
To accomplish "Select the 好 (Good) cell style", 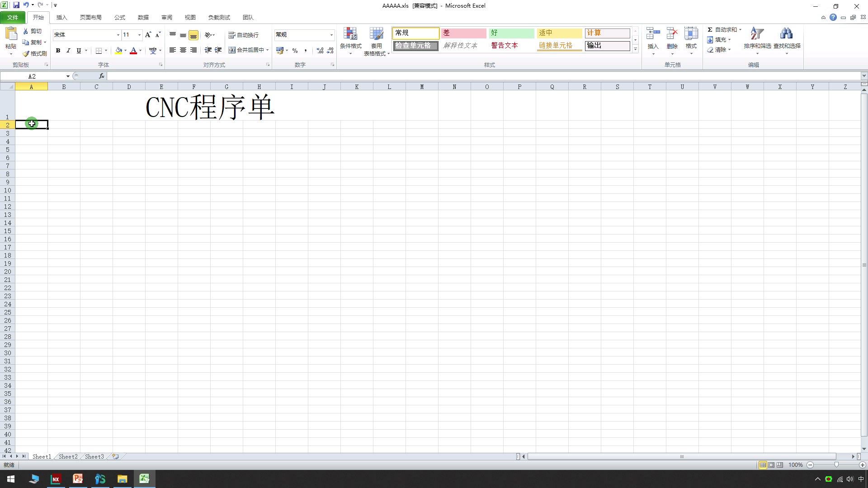I will (511, 33).
